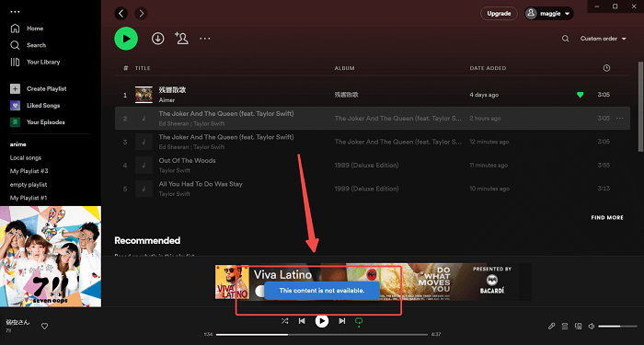Select the empty playlist entry
The width and height of the screenshot is (644, 345).
[x=29, y=184]
